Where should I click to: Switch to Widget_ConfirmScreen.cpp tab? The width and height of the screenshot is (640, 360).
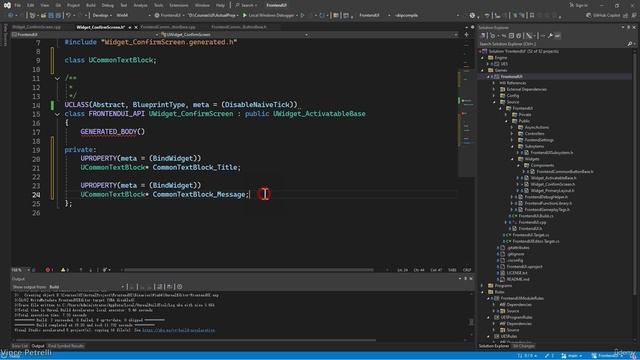36,27
